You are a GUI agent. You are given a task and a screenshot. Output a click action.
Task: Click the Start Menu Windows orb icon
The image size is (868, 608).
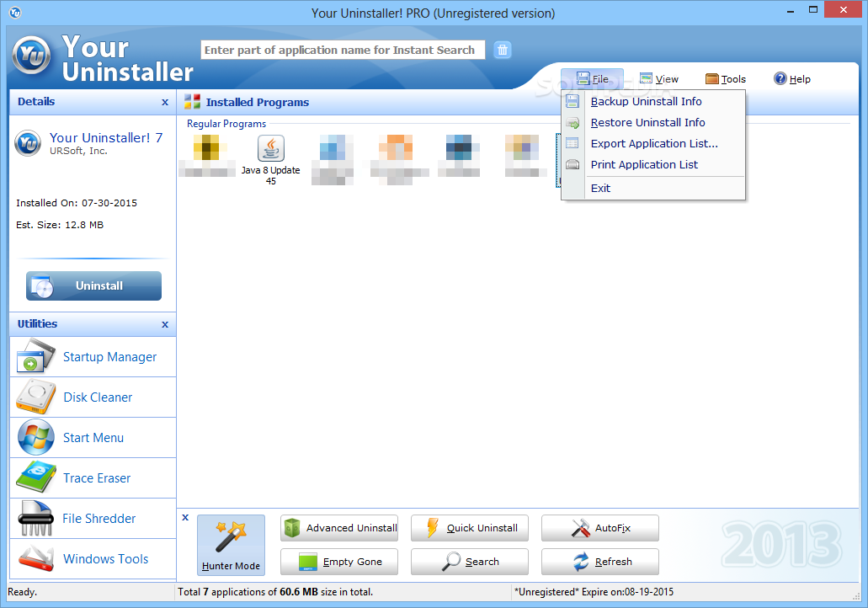click(x=35, y=437)
